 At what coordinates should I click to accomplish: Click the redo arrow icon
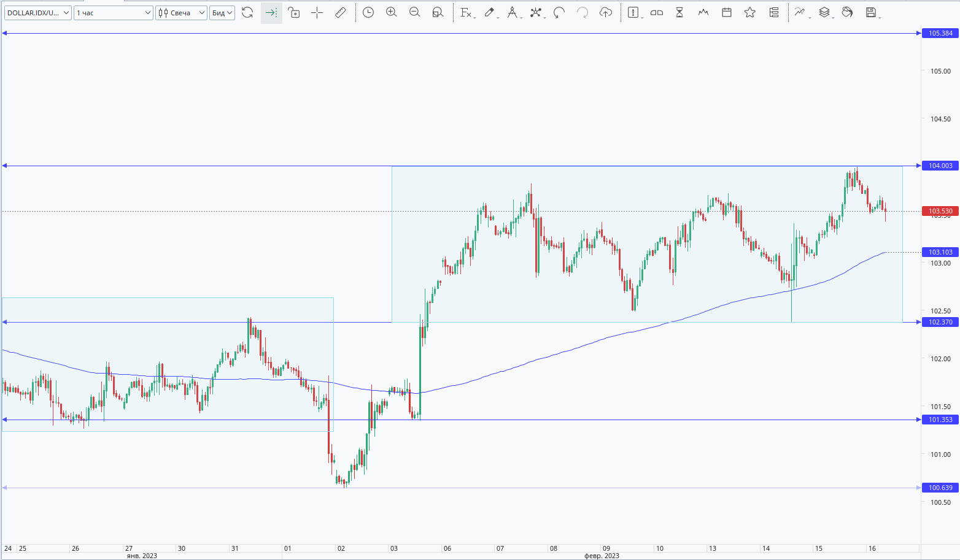583,12
